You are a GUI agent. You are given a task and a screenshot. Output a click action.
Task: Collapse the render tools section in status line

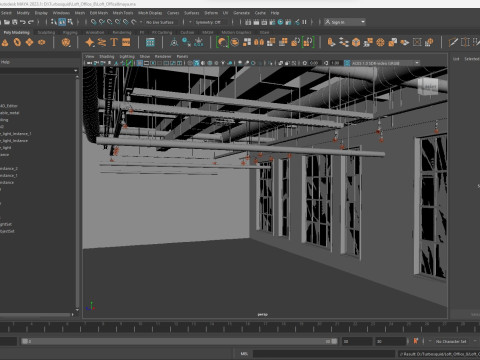pos(312,22)
